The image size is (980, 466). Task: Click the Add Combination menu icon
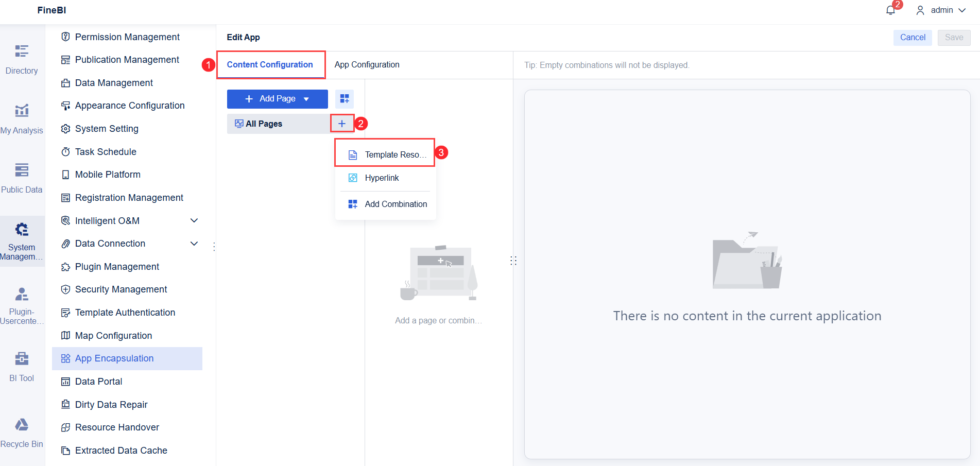click(353, 204)
